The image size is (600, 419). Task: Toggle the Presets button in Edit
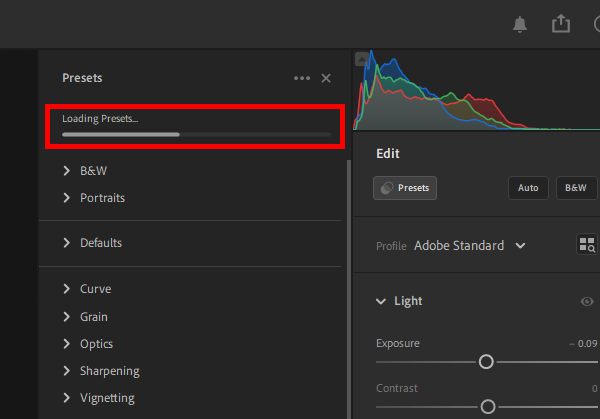click(x=405, y=187)
